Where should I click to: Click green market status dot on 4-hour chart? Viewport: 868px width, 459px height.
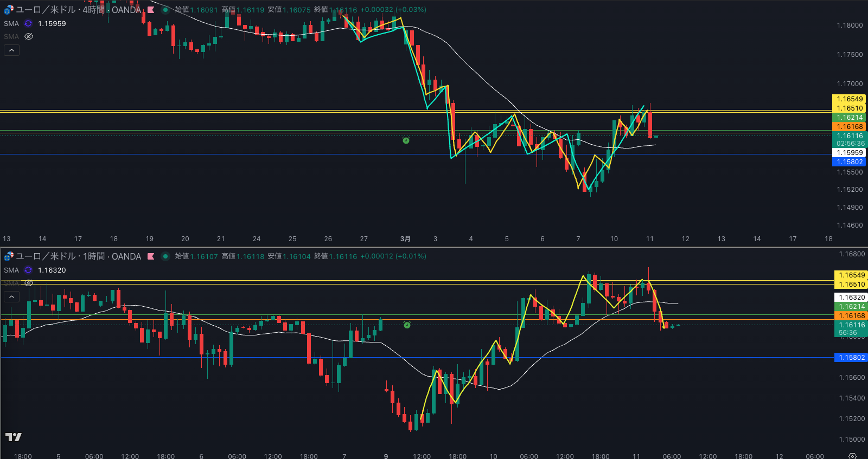tap(165, 10)
